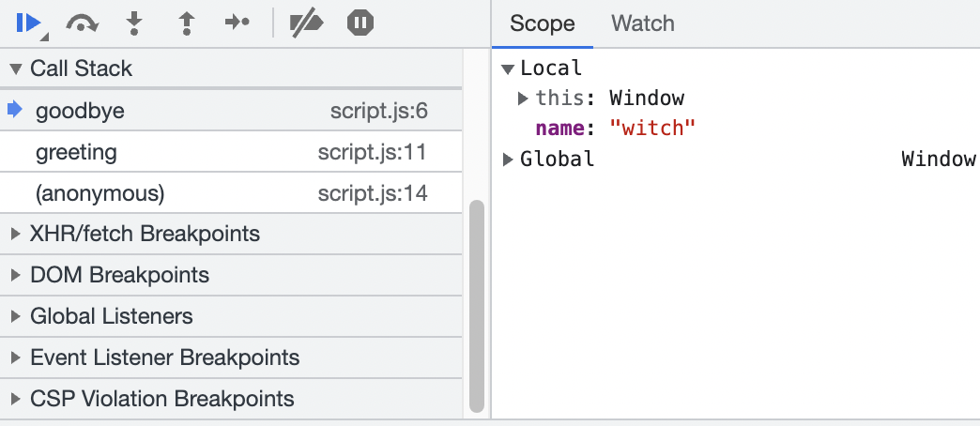
Task: Expand the 'this: Window' scope entry
Action: point(524,99)
